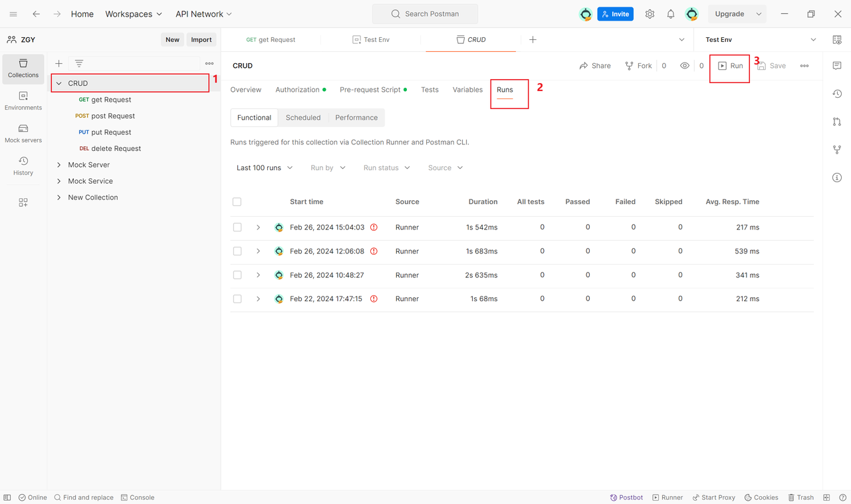The width and height of the screenshot is (851, 504).
Task: Open the Run by filter
Action: tap(328, 168)
